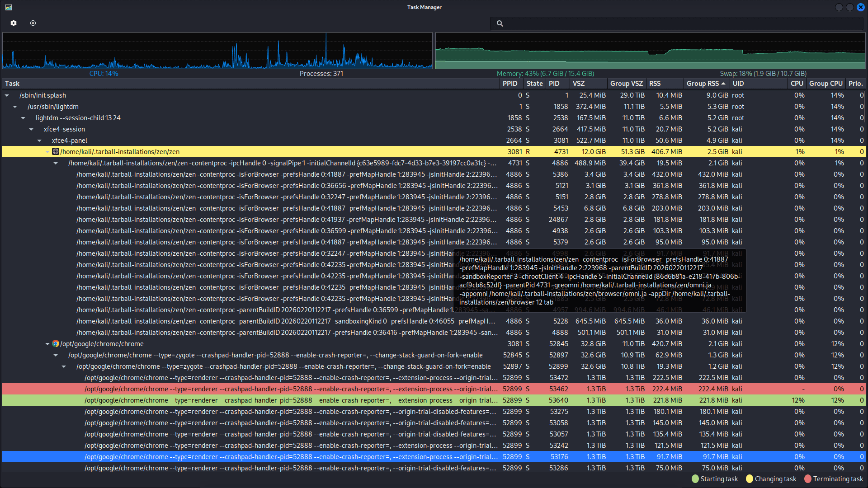This screenshot has height=488, width=868.
Task: Collapse the lightdm --session-child branch
Action: (x=23, y=118)
